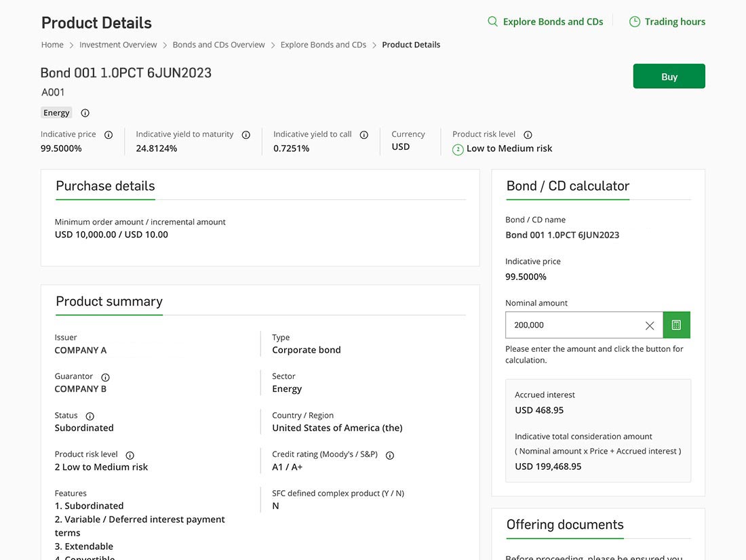Click calculator bond name value
This screenshot has height=560, width=746.
point(562,235)
